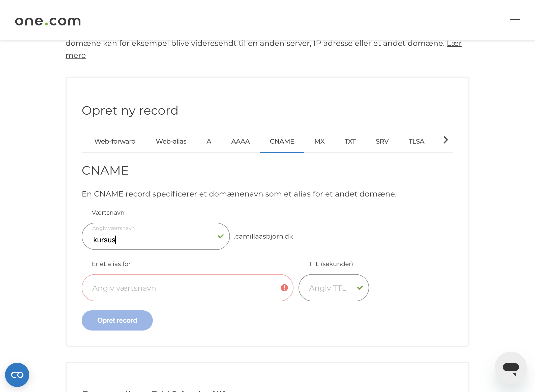Select the CNAME tab
The image size is (535, 392).
coord(282,141)
